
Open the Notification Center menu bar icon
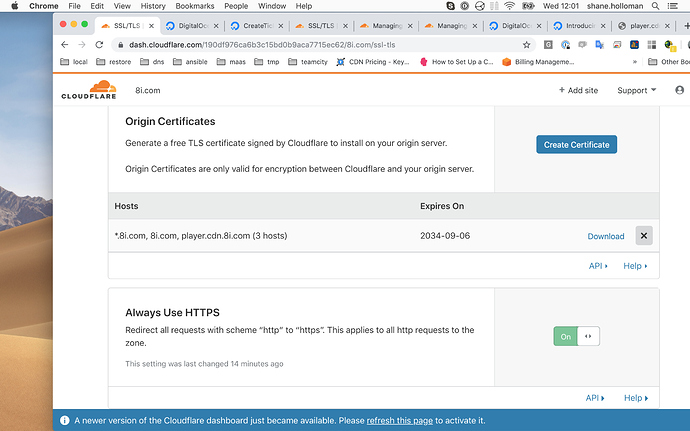[672, 6]
